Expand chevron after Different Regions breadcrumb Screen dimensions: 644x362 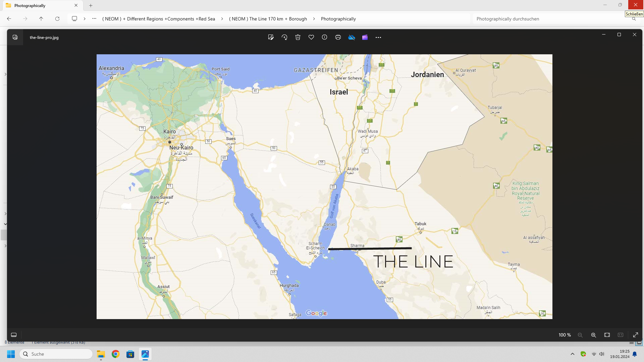[x=222, y=19]
